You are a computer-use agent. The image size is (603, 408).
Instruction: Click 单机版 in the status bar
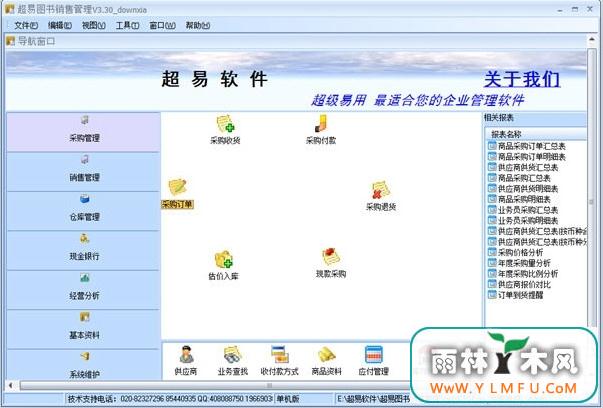(x=288, y=399)
